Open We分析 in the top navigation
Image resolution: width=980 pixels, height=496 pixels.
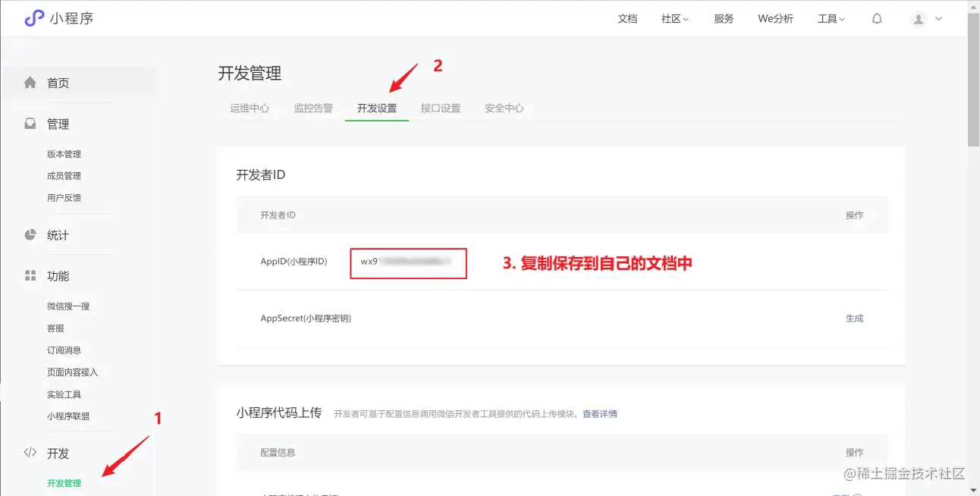coord(775,19)
